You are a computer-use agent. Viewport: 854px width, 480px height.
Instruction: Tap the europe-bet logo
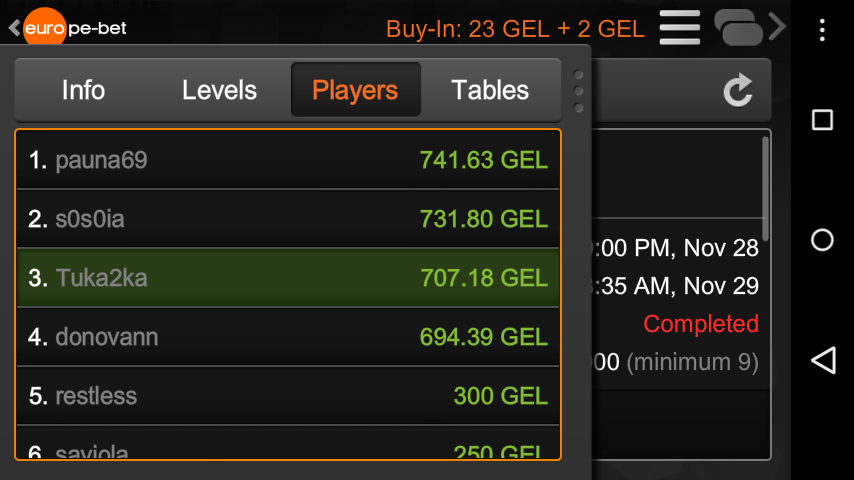76,27
